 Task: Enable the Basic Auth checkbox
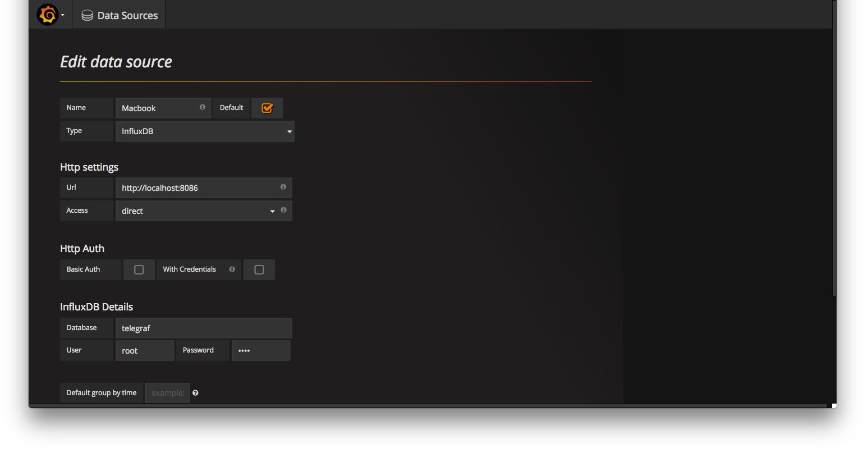(139, 270)
